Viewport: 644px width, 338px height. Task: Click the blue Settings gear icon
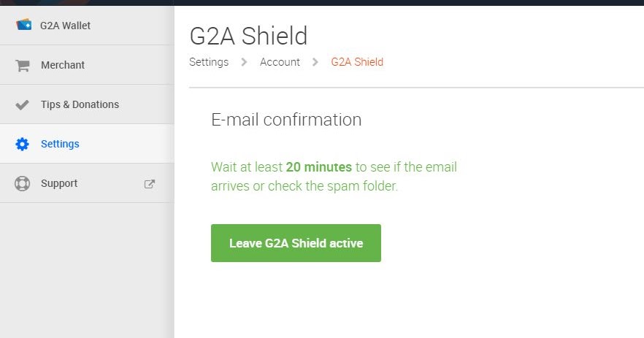point(22,144)
